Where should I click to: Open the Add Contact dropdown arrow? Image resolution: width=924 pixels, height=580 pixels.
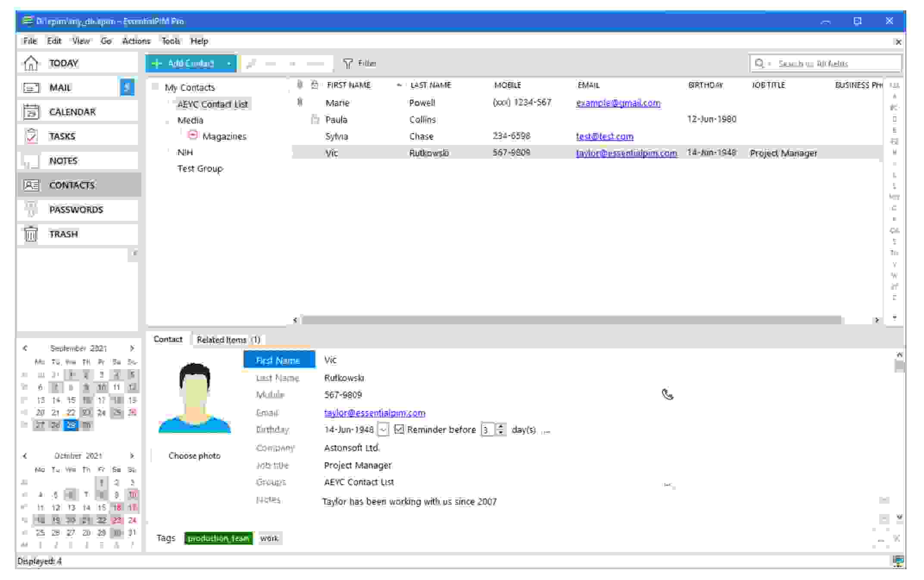point(229,64)
